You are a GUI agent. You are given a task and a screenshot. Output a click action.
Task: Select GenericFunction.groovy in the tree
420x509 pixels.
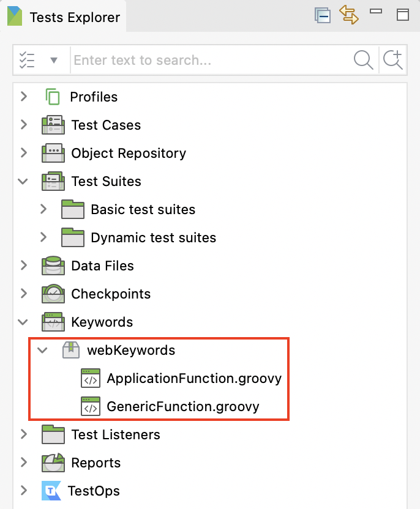tap(182, 406)
